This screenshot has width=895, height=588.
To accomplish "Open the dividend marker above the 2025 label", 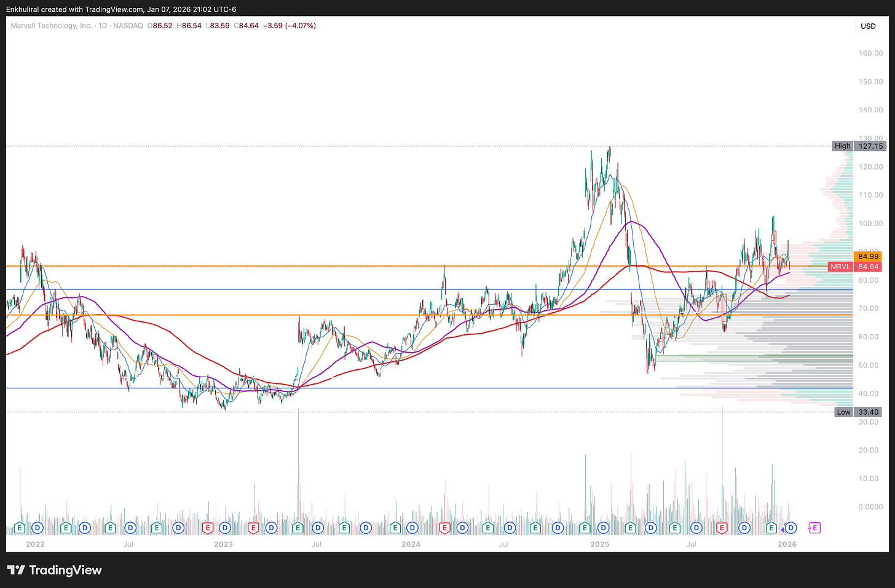I will pos(604,528).
